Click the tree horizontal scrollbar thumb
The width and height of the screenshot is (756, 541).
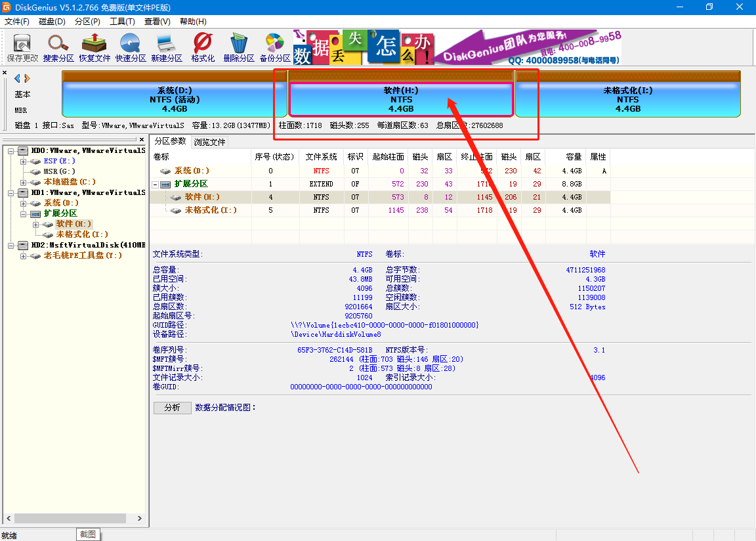click(x=70, y=518)
